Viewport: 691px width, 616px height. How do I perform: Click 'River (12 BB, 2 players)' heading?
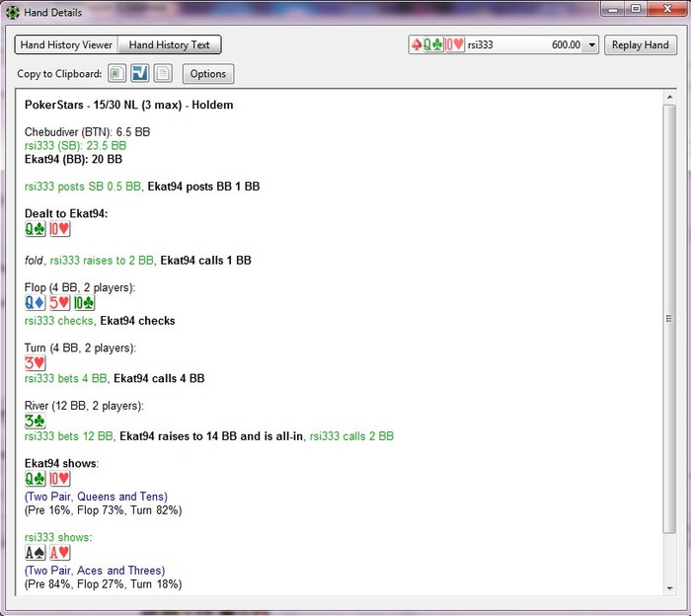coord(84,407)
